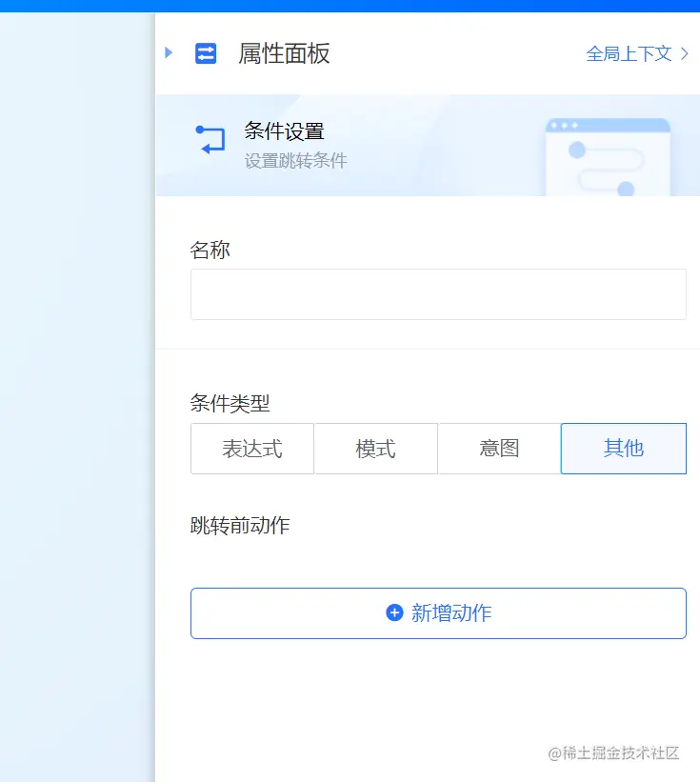Select the 其他 condition type
This screenshot has width=700, height=782.
pyautogui.click(x=624, y=449)
